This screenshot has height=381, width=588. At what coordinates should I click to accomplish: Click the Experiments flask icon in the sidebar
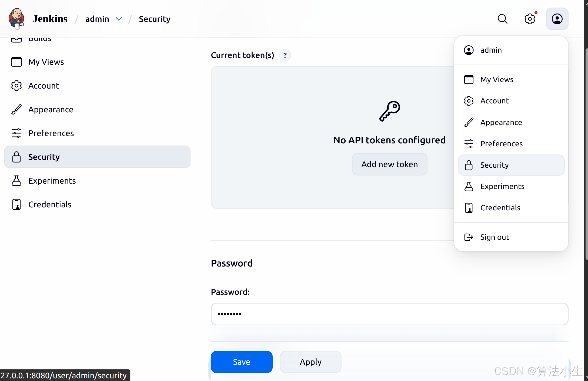(16, 181)
